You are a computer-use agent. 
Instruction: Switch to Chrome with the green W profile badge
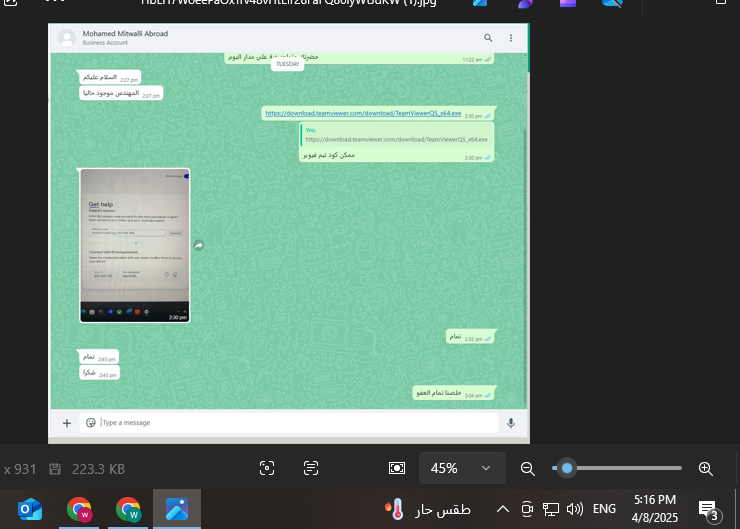coord(128,510)
